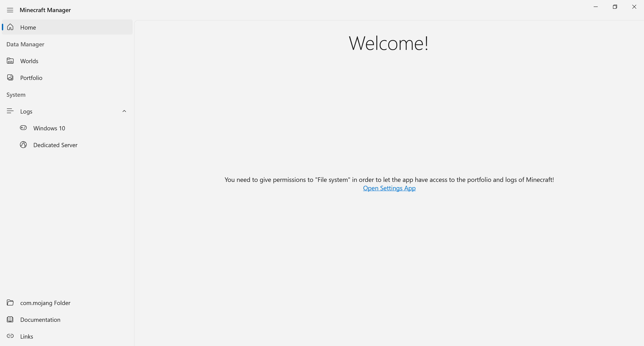Open Settings App link
Screen dimensions: 644x346
coord(389,188)
